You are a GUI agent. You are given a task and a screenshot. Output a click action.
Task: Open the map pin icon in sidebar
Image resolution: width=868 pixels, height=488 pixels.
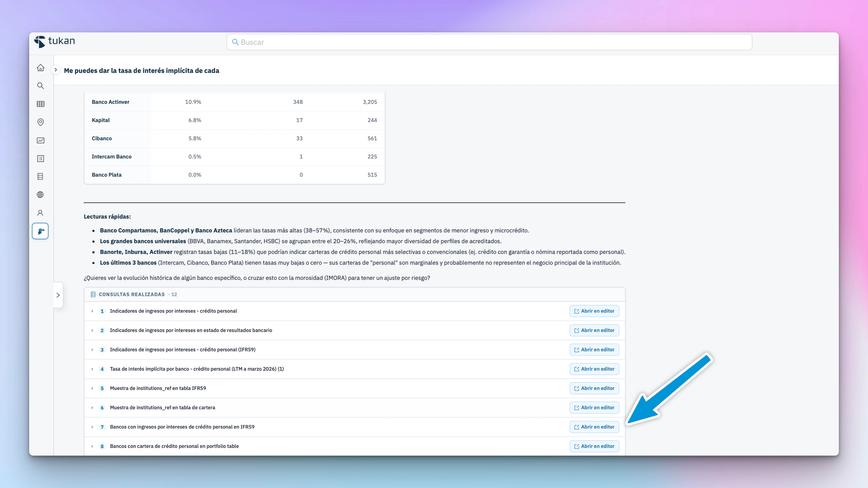40,122
